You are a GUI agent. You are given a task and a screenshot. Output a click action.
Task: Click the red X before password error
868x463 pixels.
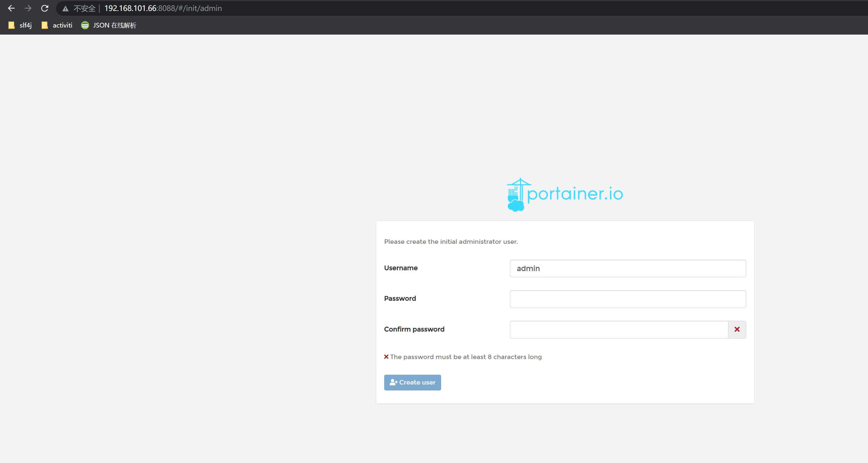tap(386, 357)
